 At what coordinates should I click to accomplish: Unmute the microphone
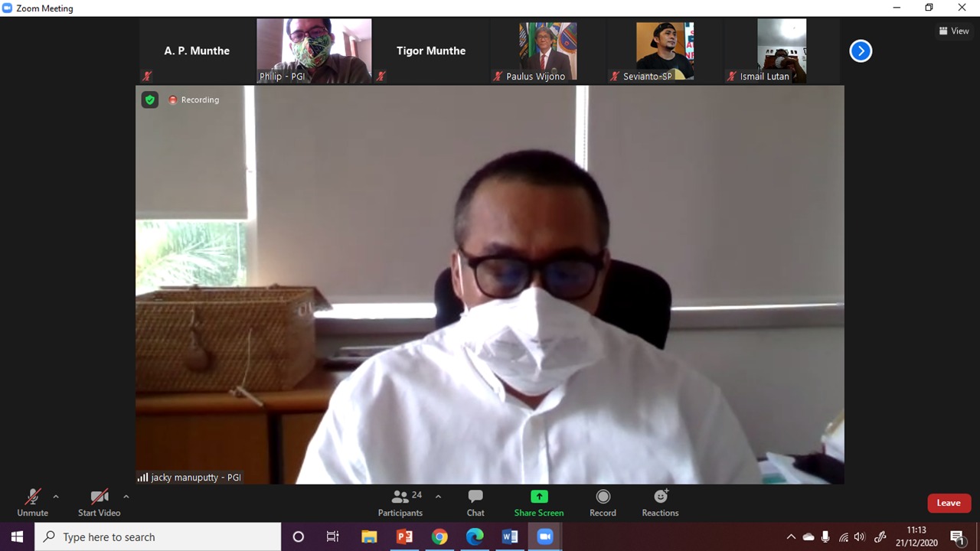pyautogui.click(x=32, y=503)
